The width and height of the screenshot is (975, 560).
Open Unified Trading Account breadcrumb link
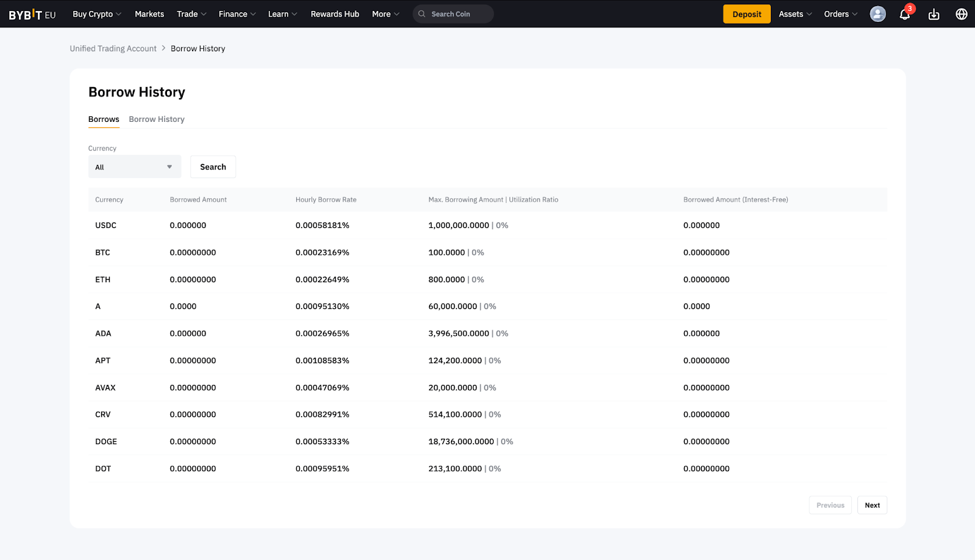(x=113, y=49)
